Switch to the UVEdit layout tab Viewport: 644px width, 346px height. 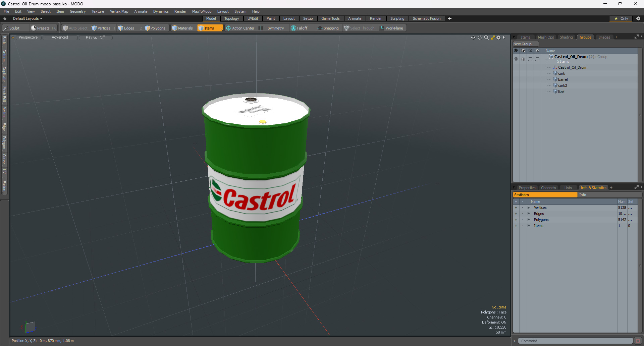click(x=253, y=18)
